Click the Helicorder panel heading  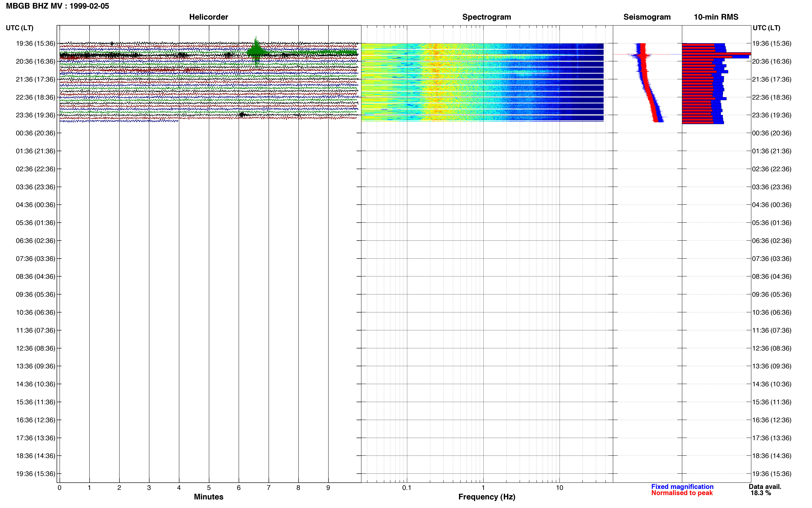[x=209, y=17]
